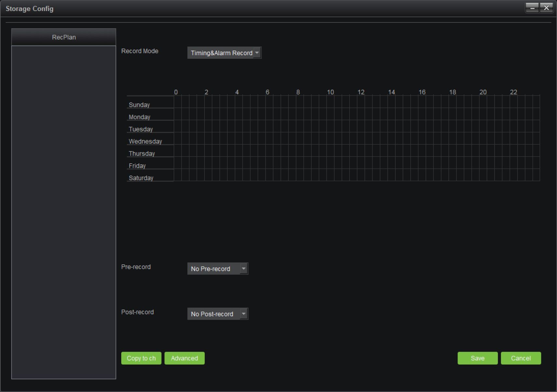Cancel the storage config changes
This screenshot has height=392, width=557.
tap(521, 358)
